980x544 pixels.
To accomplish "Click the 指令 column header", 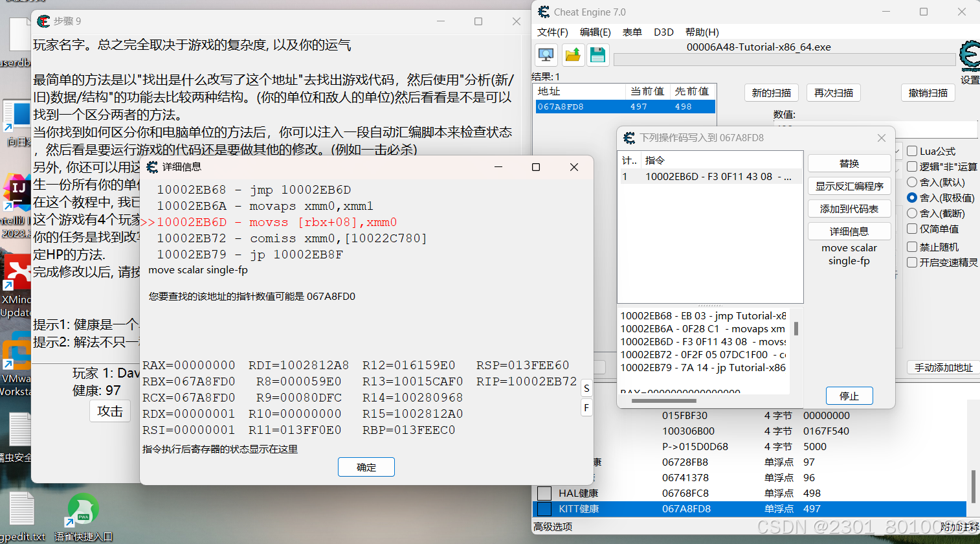I will (x=722, y=160).
